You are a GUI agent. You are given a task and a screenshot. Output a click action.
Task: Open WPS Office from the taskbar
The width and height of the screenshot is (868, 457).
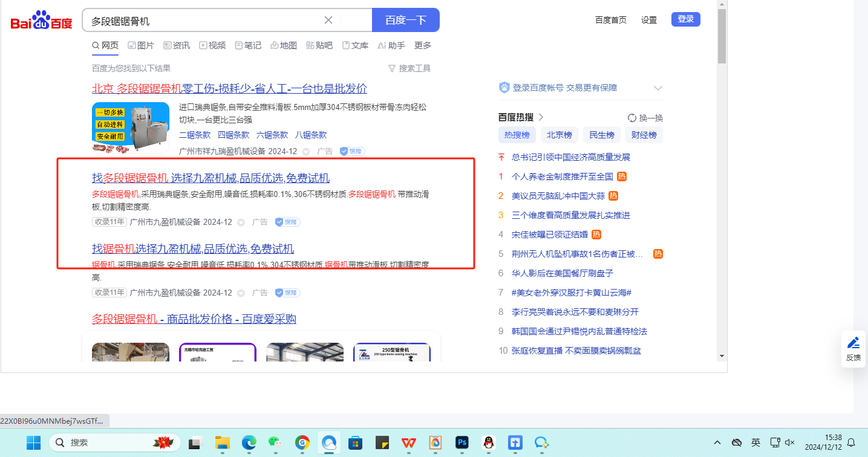coord(409,442)
